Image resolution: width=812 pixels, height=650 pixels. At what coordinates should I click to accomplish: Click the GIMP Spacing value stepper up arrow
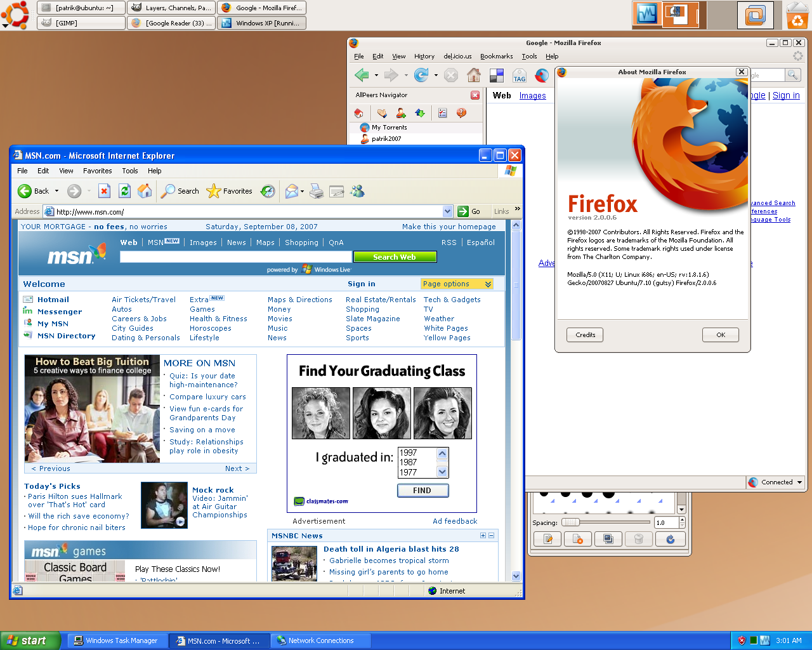pyautogui.click(x=682, y=520)
